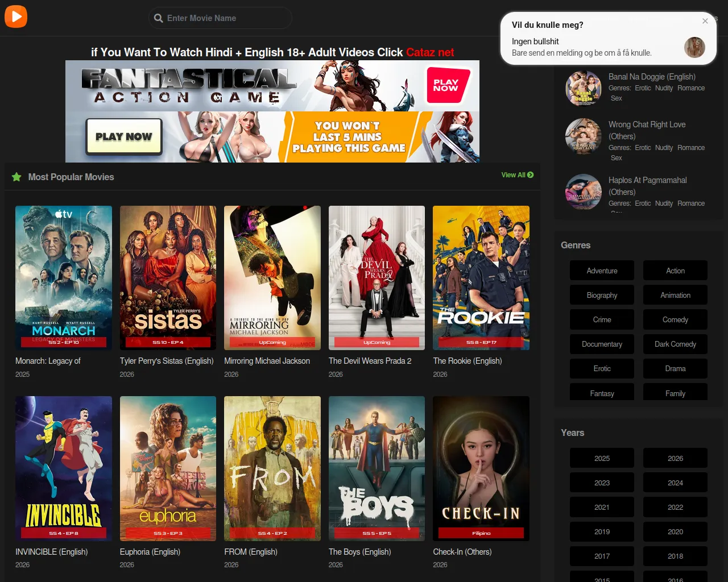Open the Haplos At Pagmamahal thumbnail

pyautogui.click(x=584, y=192)
